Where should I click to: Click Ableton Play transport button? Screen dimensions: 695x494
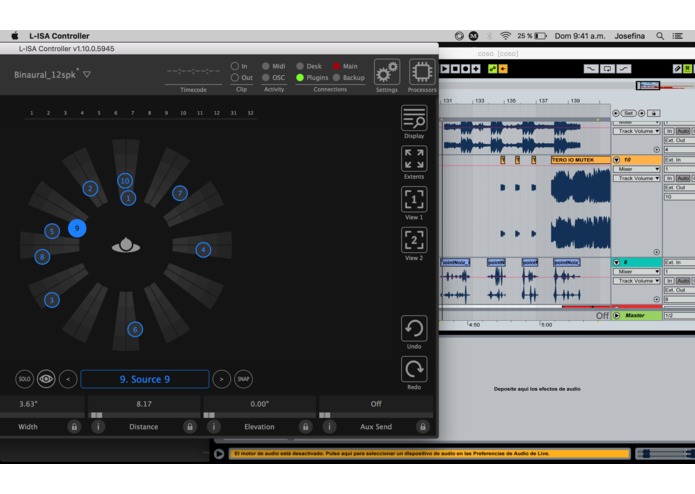[x=445, y=69]
